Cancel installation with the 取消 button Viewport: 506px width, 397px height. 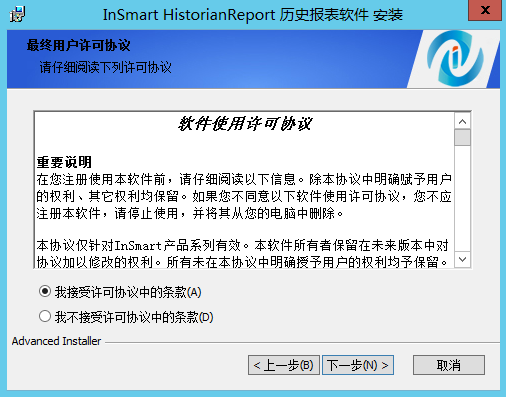(x=449, y=365)
